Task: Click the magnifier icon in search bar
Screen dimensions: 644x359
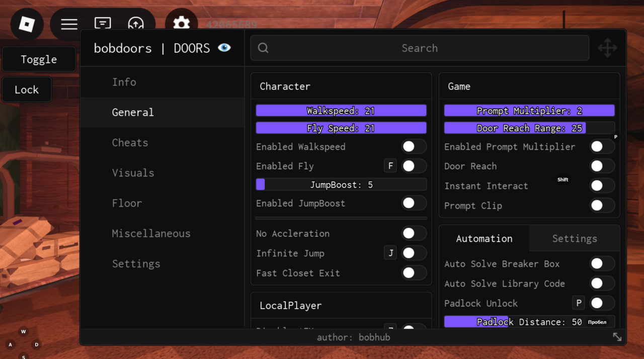Action: coord(263,48)
